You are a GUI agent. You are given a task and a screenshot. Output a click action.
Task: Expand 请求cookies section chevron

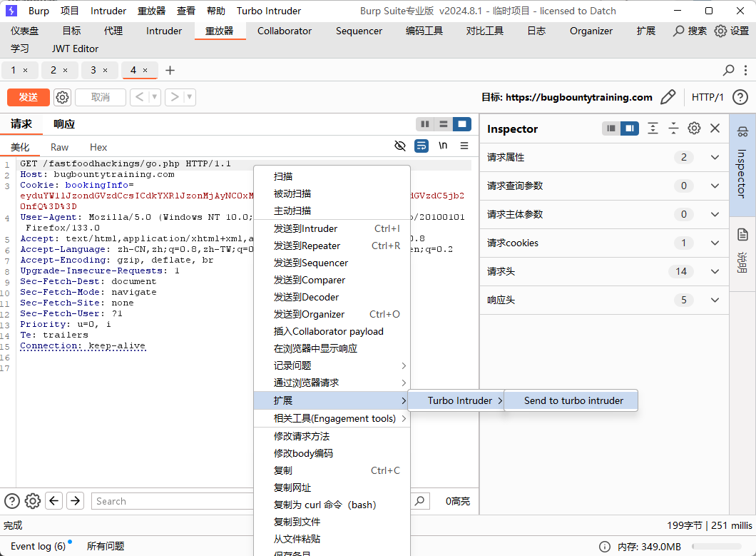pyautogui.click(x=715, y=243)
